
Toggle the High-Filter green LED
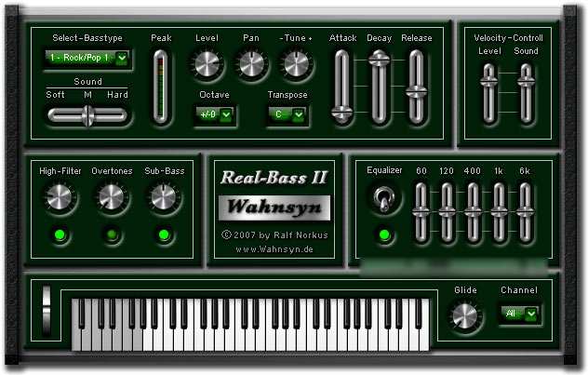(x=60, y=235)
